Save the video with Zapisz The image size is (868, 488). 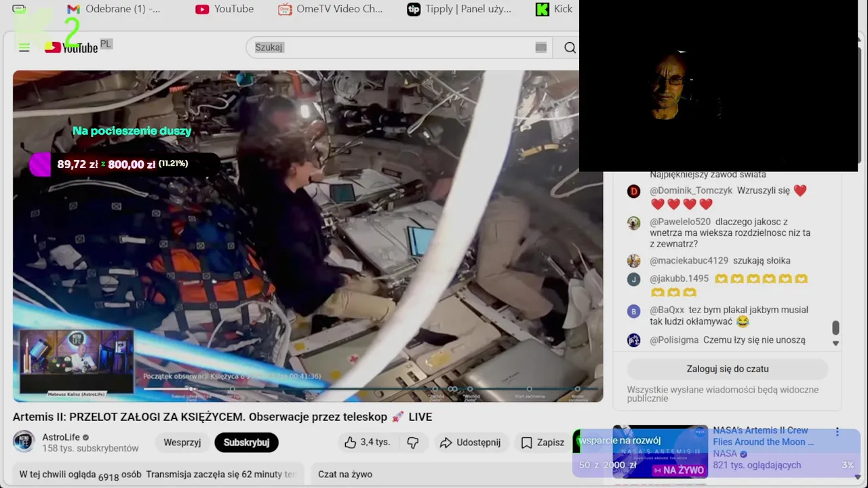(542, 443)
